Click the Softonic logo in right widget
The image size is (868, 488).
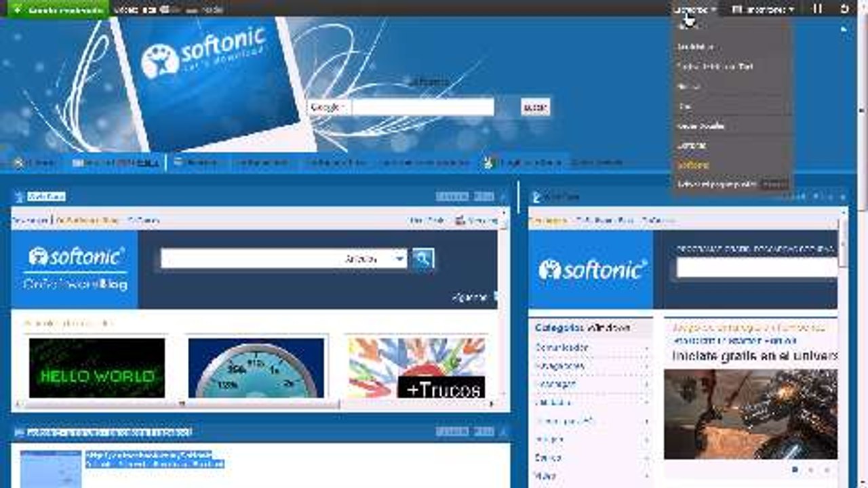click(591, 270)
